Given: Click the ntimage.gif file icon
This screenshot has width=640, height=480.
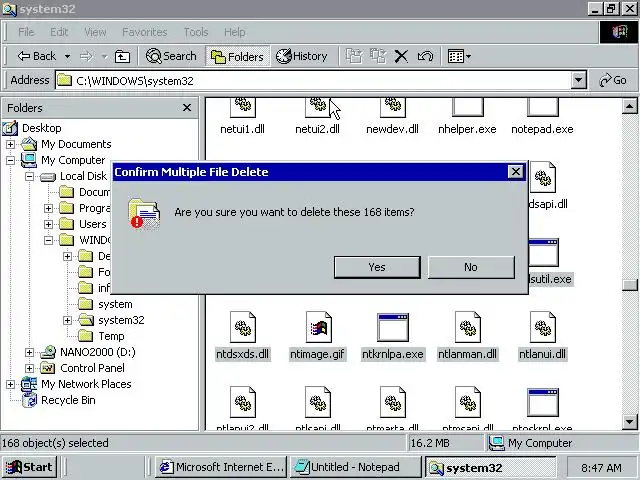Looking at the screenshot, I should (318, 327).
